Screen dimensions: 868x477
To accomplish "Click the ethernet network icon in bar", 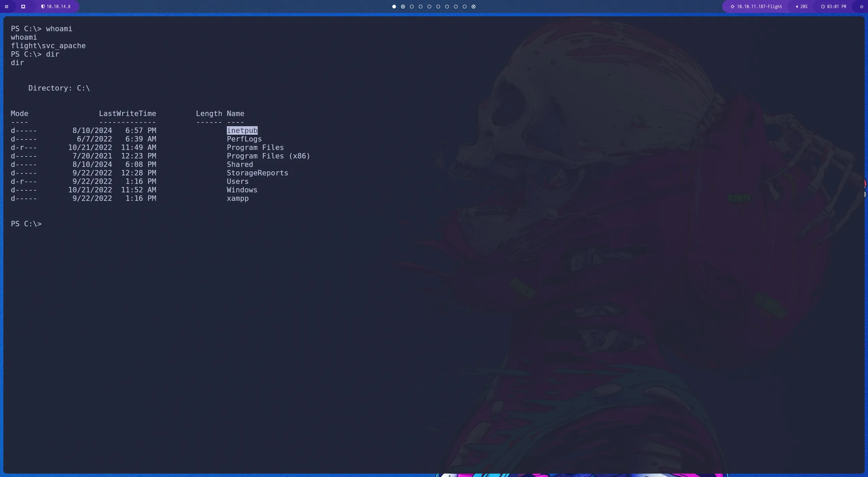I will [23, 6].
